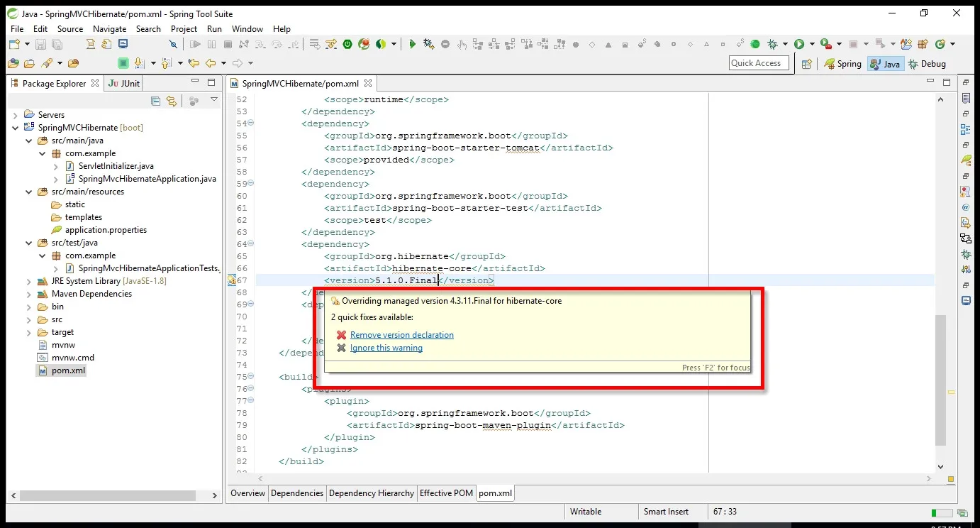The image size is (980, 528).
Task: Toggle the green highlighted toolbar button
Action: point(123,63)
